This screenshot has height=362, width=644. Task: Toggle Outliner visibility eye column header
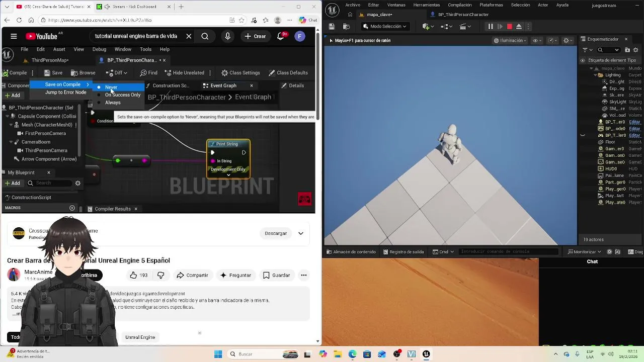click(x=583, y=60)
